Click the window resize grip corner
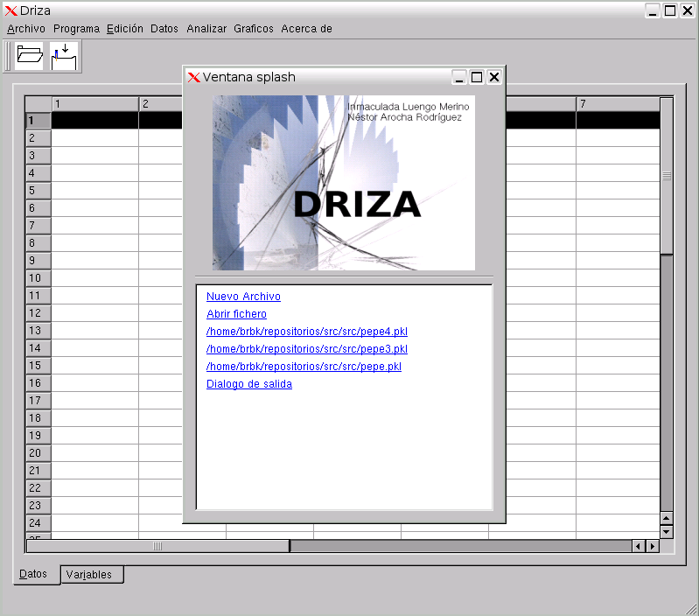The image size is (699, 616). (691, 609)
